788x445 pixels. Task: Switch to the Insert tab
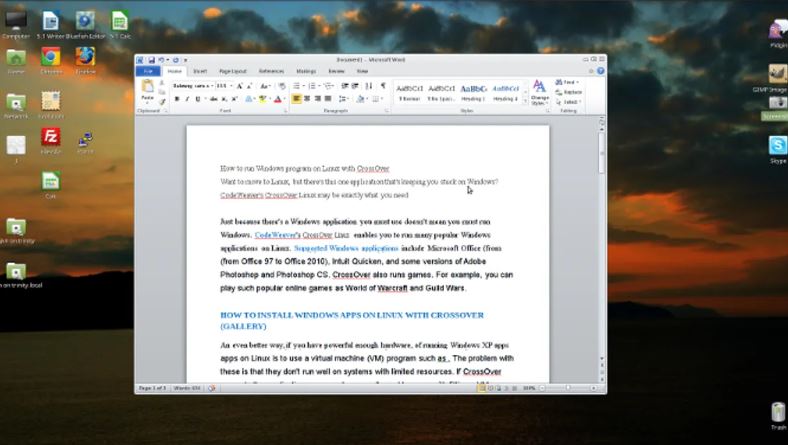tap(200, 71)
